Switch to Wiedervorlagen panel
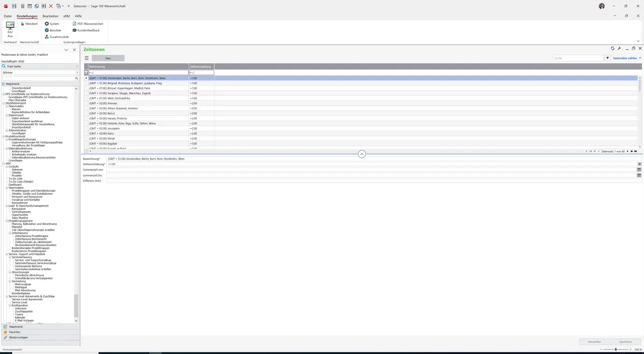Screen dimensions: 644x354 click(40, 337)
